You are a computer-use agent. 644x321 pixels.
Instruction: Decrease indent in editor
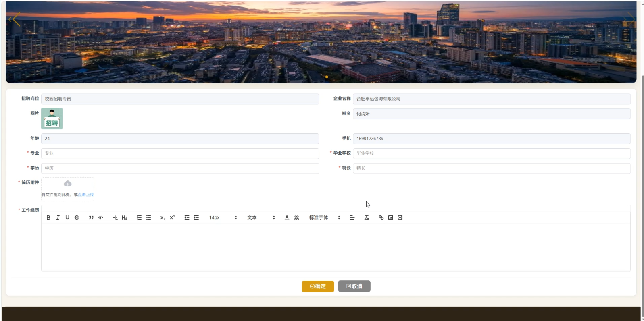(x=187, y=217)
